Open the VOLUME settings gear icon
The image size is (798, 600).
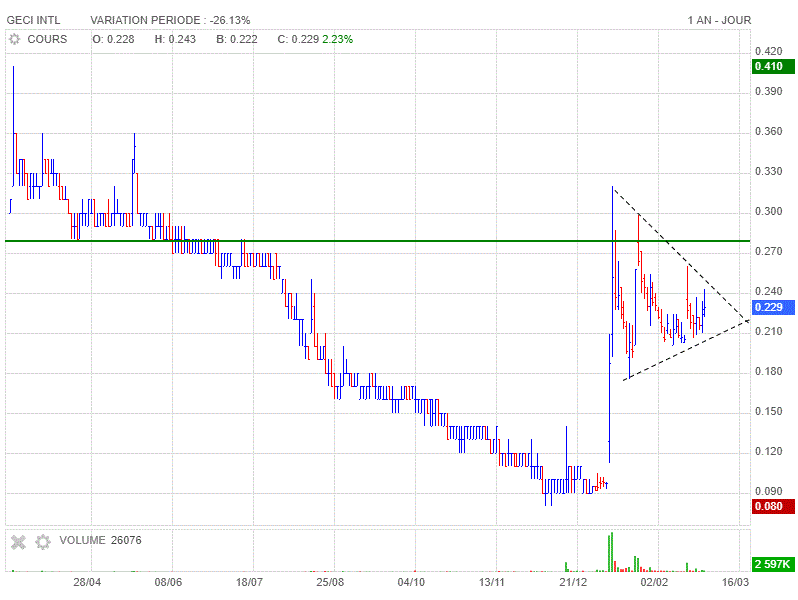(x=43, y=542)
